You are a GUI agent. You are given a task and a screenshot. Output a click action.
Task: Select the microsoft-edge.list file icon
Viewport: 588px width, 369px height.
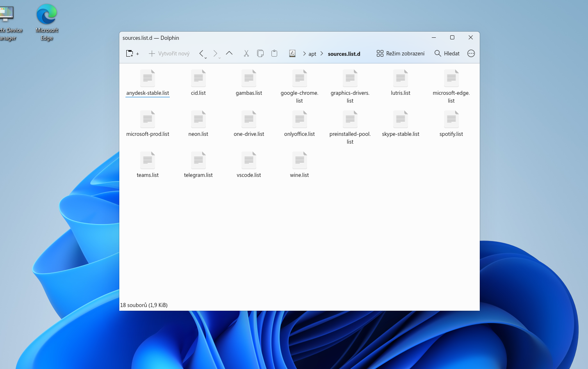pos(451,78)
